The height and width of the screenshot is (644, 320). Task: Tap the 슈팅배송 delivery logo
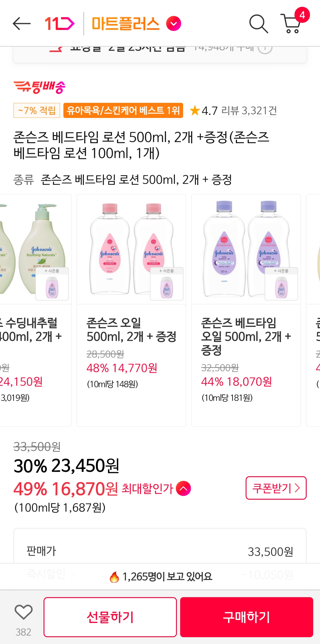[39, 87]
